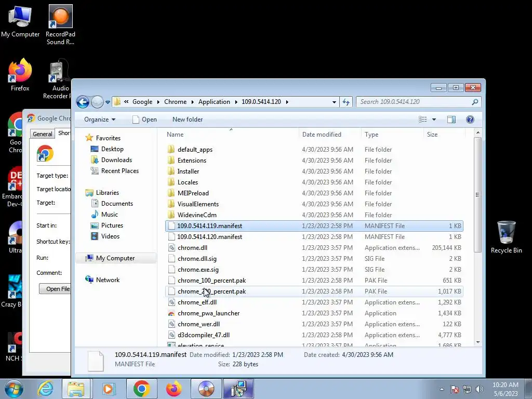Switch to the General tab in Properties
The image size is (532, 399).
(43, 134)
